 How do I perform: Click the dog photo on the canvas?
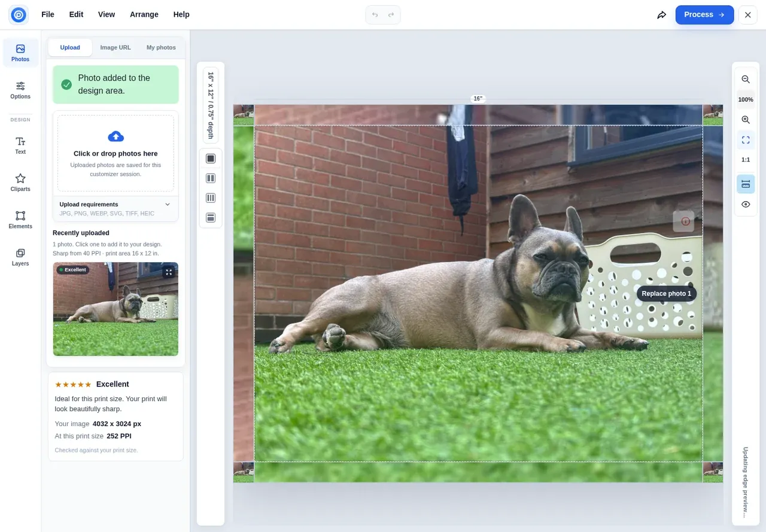click(x=478, y=293)
